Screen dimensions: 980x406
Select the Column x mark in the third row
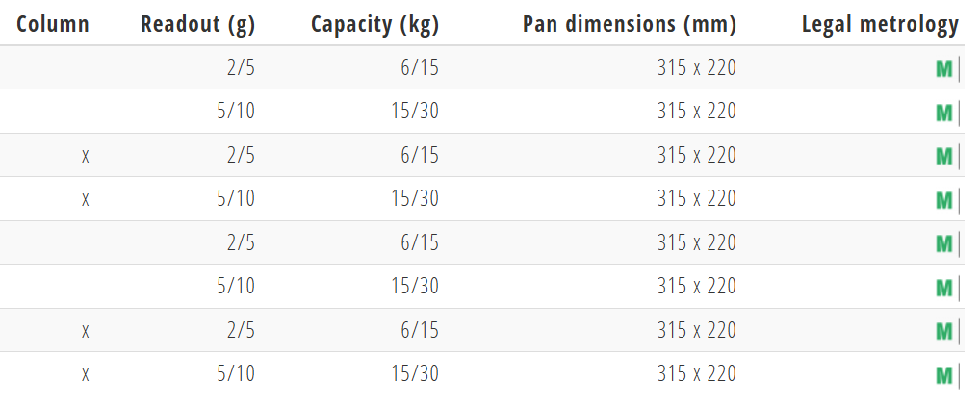[85, 156]
